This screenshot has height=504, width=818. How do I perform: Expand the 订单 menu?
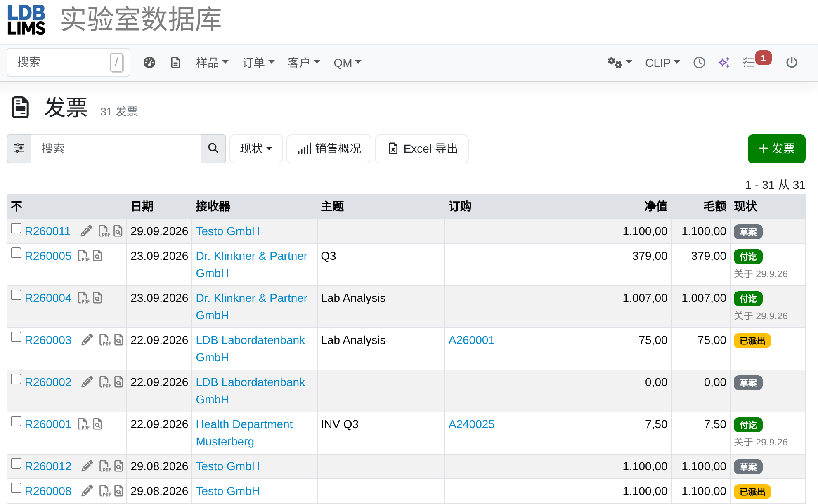[258, 63]
